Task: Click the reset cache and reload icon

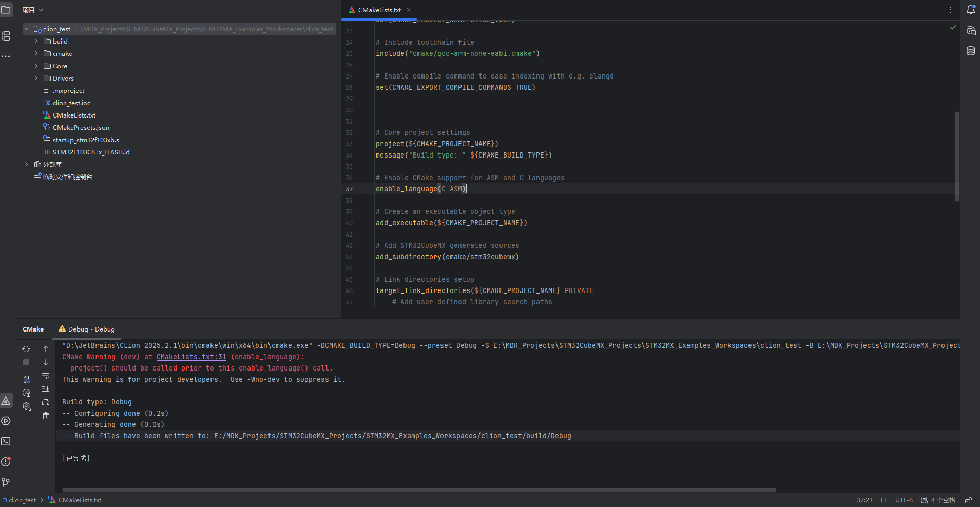Action: tap(26, 393)
